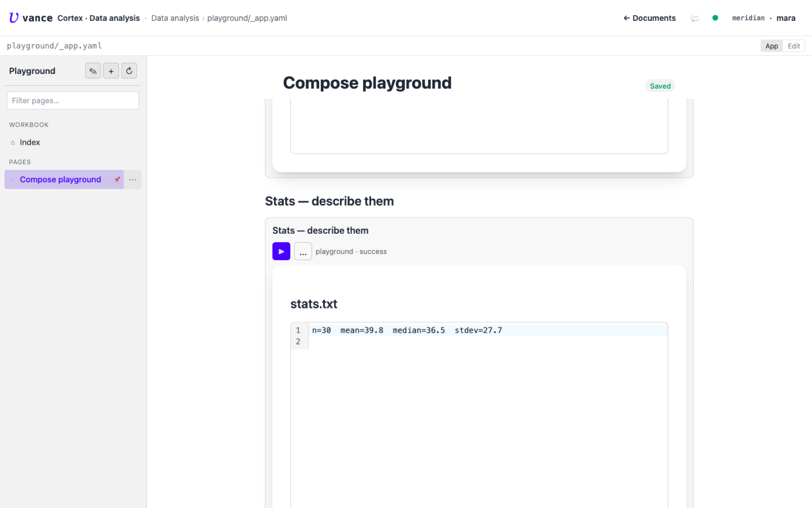Click the PAGES section label

click(x=20, y=162)
